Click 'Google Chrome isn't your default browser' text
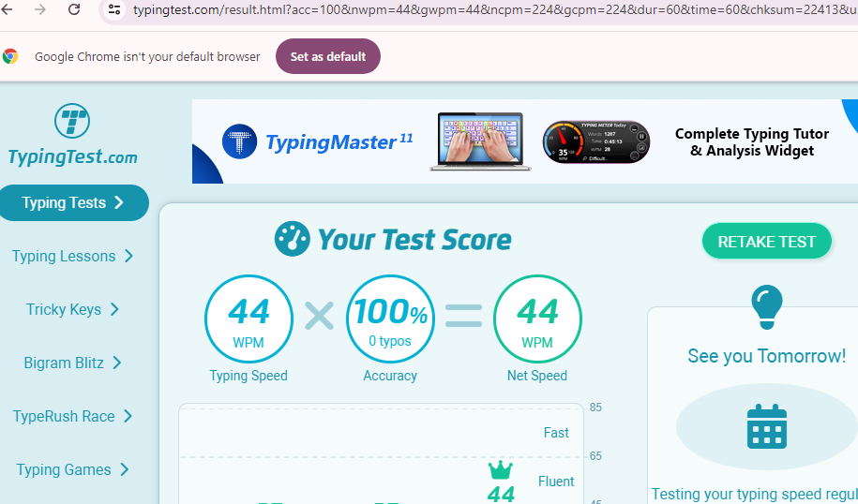Screen dimensions: 858x504 (x=147, y=56)
